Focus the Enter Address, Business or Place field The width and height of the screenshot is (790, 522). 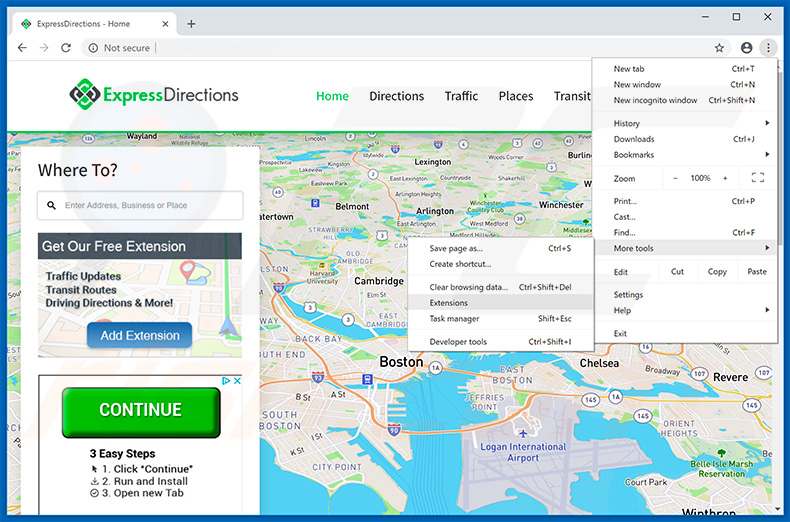pos(140,205)
